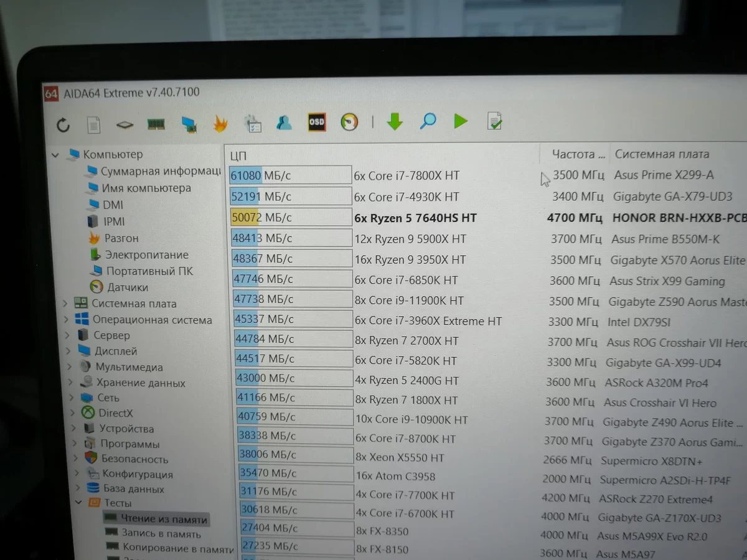This screenshot has width=747, height=560.
Task: Select База данных in the tree
Action: point(134,489)
